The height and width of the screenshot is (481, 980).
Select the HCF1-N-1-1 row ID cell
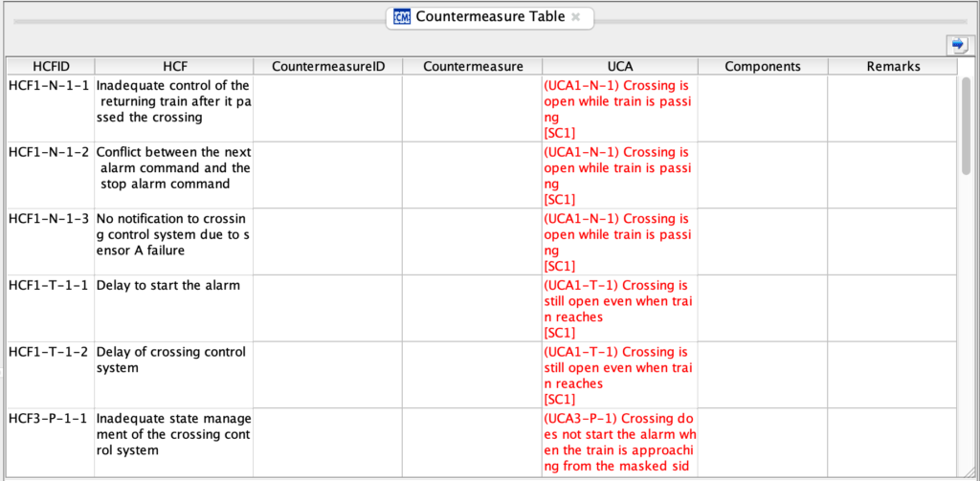point(50,85)
